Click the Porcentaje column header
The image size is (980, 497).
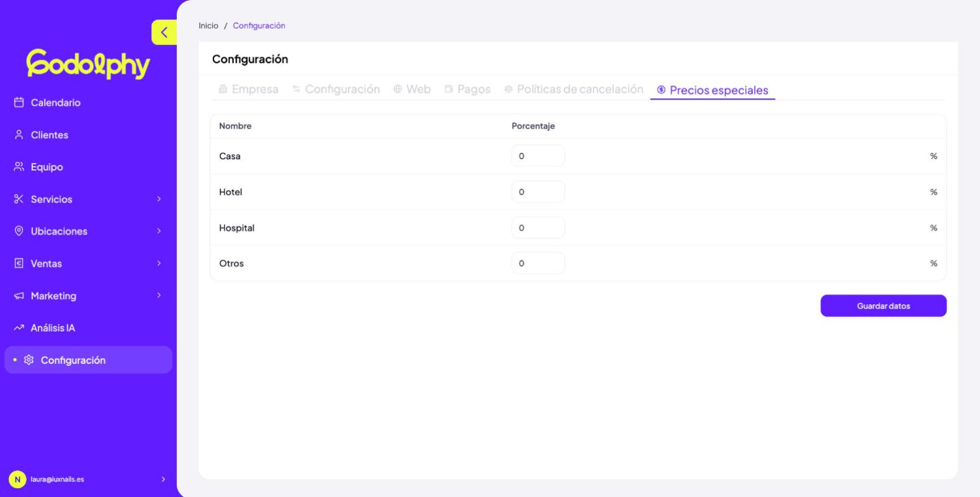click(x=533, y=126)
